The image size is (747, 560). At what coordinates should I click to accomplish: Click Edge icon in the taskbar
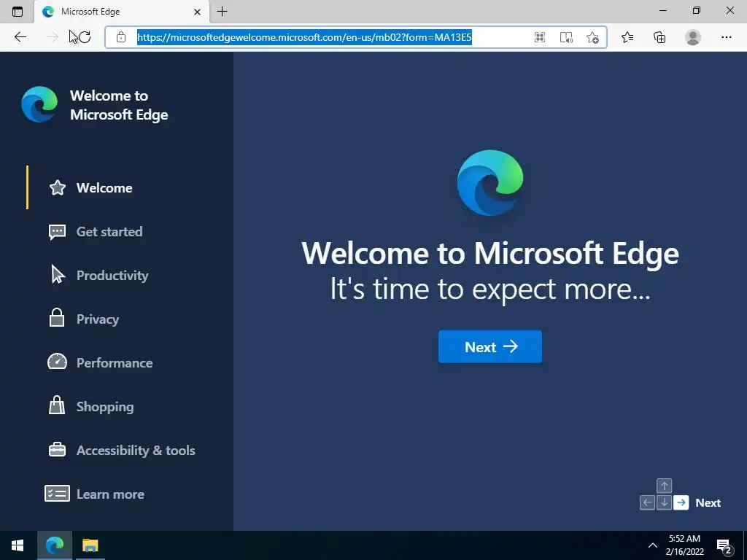[x=54, y=545]
